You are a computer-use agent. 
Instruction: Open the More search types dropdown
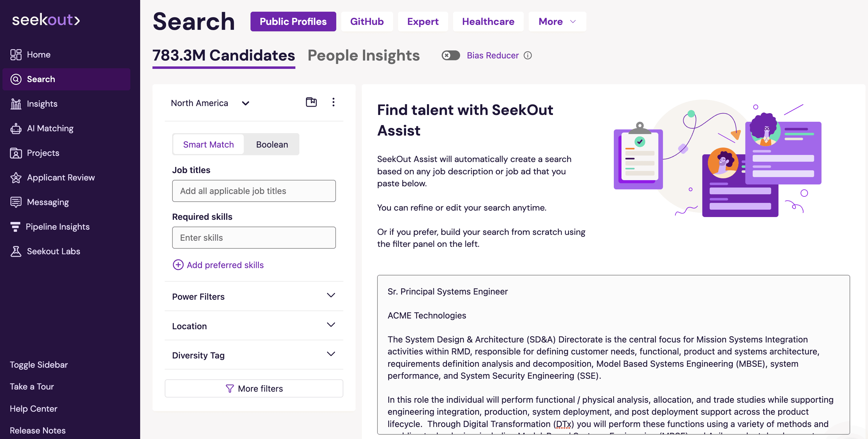(557, 22)
